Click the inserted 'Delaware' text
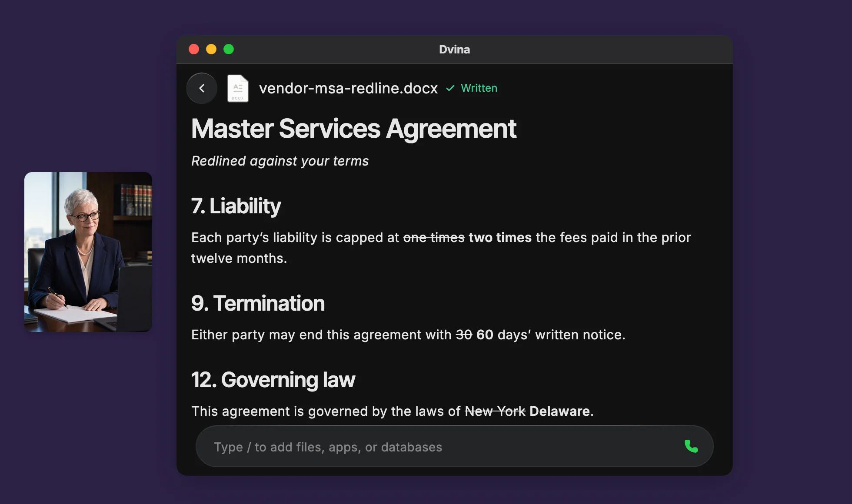The height and width of the screenshot is (504, 852). click(559, 411)
